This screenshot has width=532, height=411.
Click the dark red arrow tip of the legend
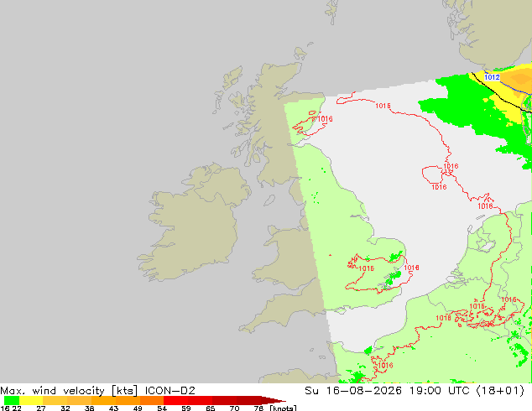click(x=274, y=400)
